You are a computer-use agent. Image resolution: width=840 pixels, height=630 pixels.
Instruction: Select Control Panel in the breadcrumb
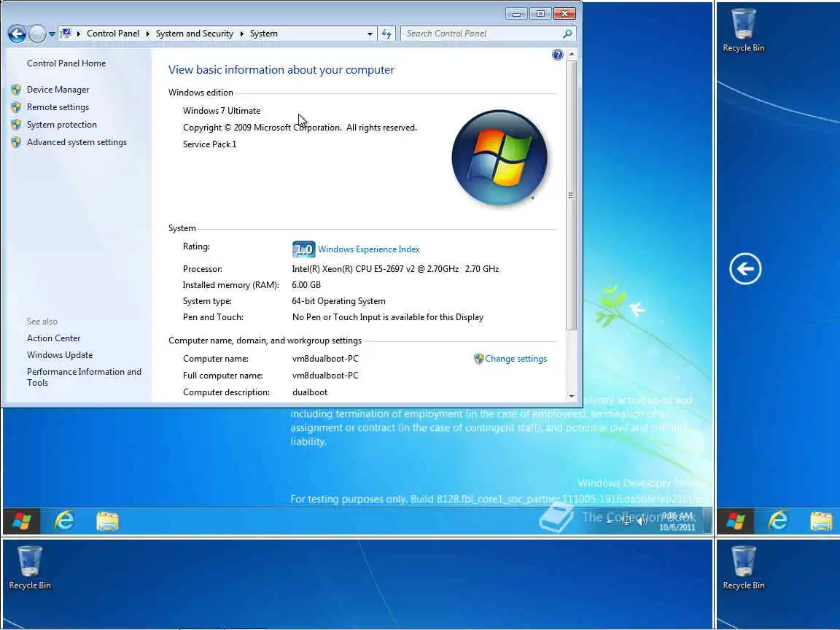tap(112, 34)
